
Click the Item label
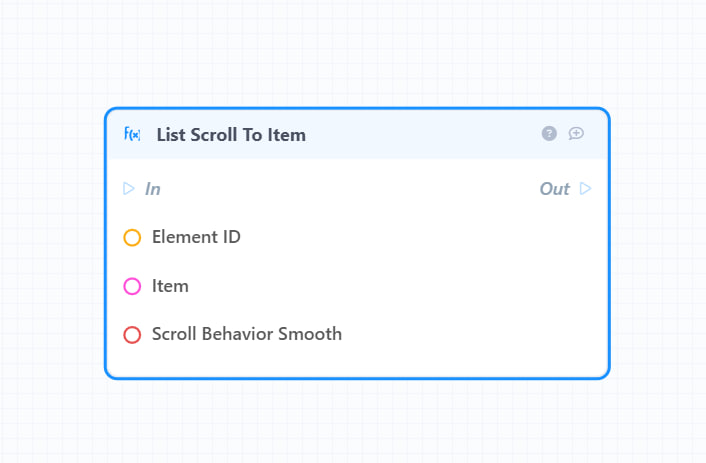coord(170,286)
